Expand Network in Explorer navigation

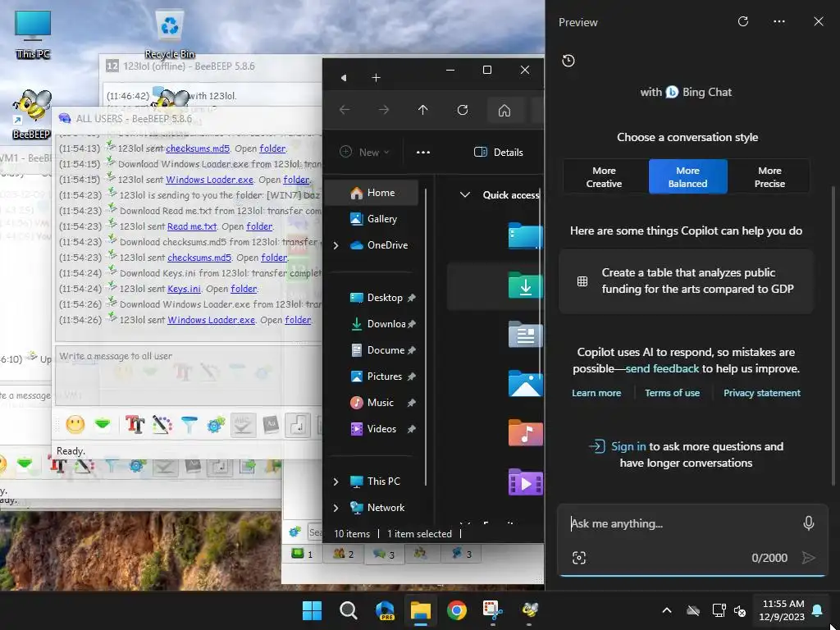pos(336,508)
